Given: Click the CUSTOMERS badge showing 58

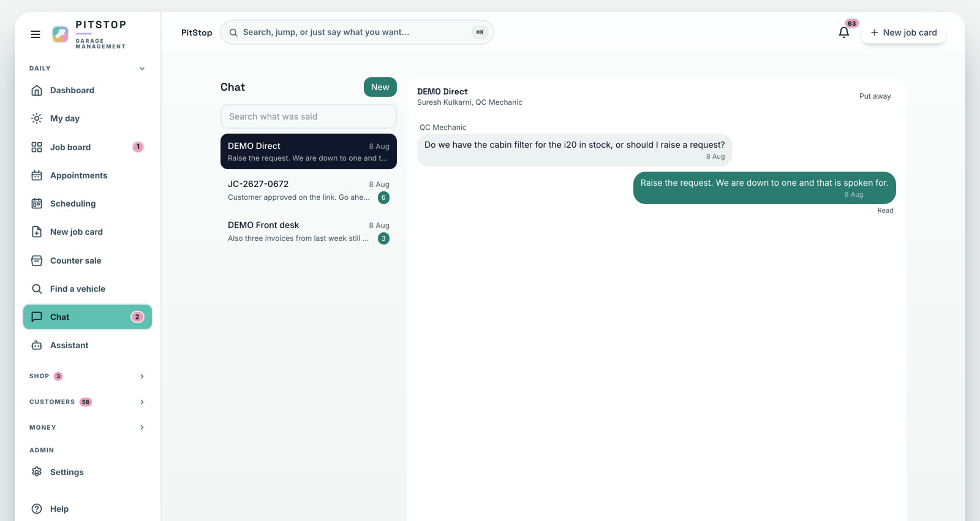Looking at the screenshot, I should click(x=86, y=402).
